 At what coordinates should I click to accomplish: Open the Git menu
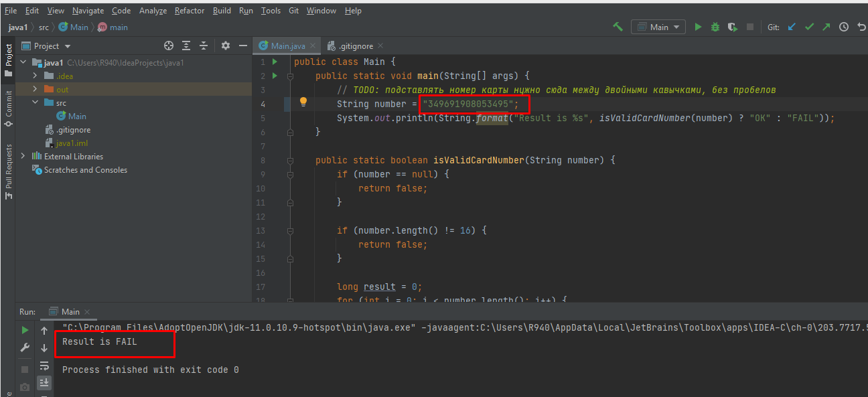click(x=294, y=10)
